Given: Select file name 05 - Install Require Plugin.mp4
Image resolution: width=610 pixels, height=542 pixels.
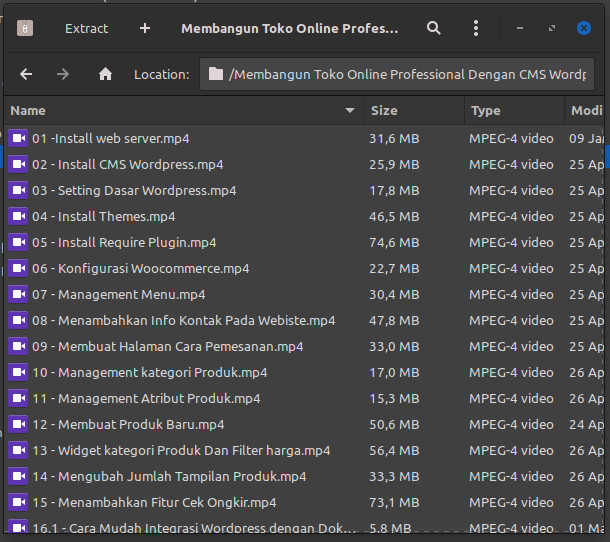Looking at the screenshot, I should point(124,242).
